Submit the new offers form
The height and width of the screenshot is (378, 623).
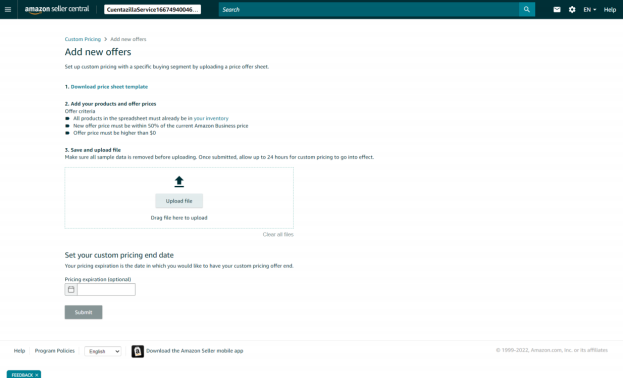83,312
